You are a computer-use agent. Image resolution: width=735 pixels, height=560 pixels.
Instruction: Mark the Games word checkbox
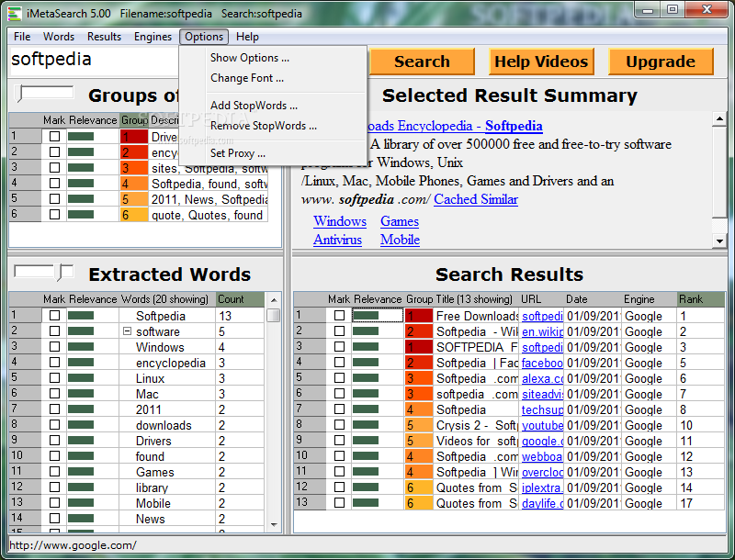(x=55, y=472)
